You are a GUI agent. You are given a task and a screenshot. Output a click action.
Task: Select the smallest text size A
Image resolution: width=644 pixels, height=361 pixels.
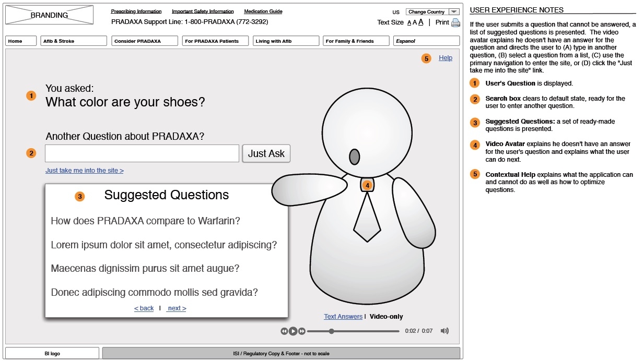coord(409,23)
